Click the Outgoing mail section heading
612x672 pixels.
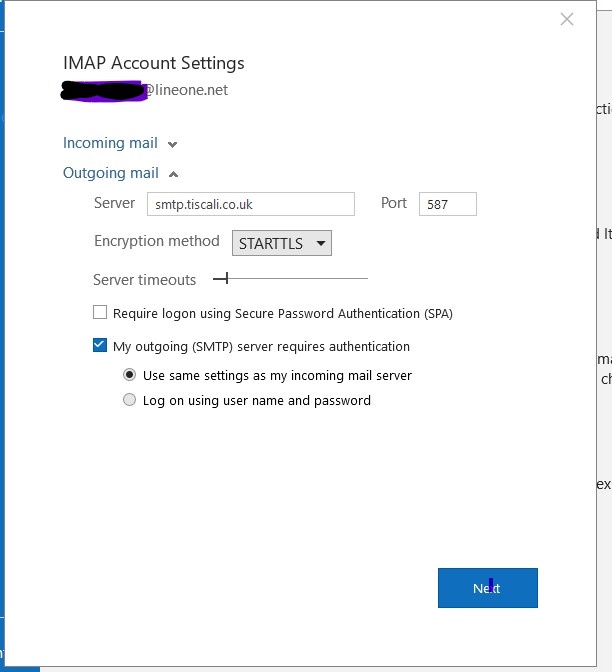click(110, 173)
